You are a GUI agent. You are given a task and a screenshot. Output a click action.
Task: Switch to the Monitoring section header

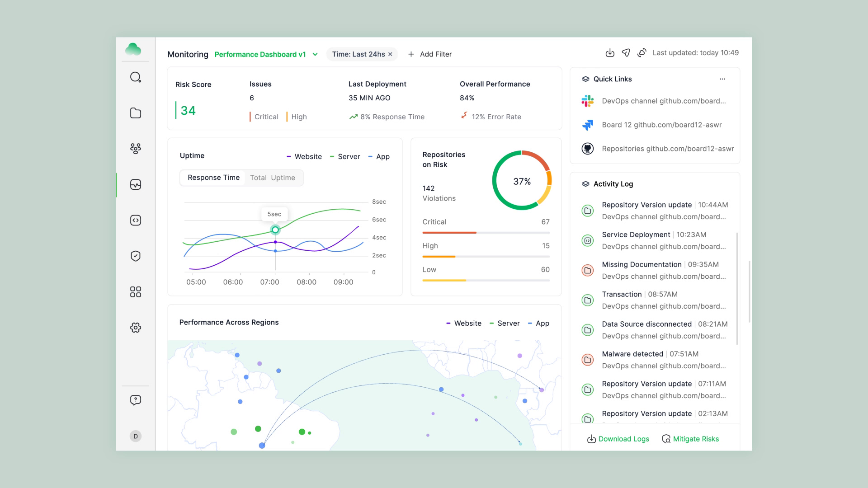(x=188, y=54)
